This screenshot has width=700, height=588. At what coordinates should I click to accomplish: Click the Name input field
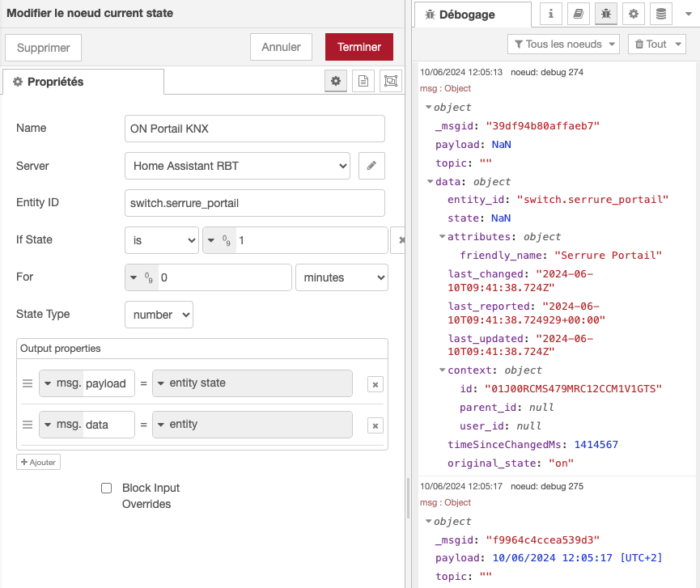pos(255,129)
